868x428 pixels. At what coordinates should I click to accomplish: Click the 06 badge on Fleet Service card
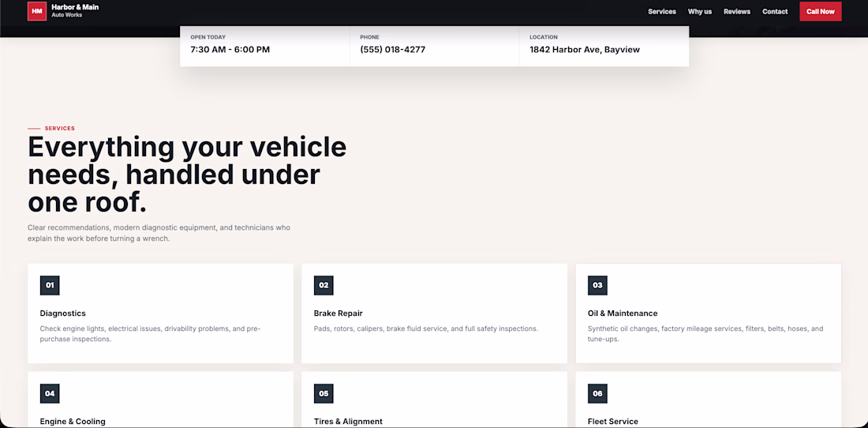(x=597, y=394)
